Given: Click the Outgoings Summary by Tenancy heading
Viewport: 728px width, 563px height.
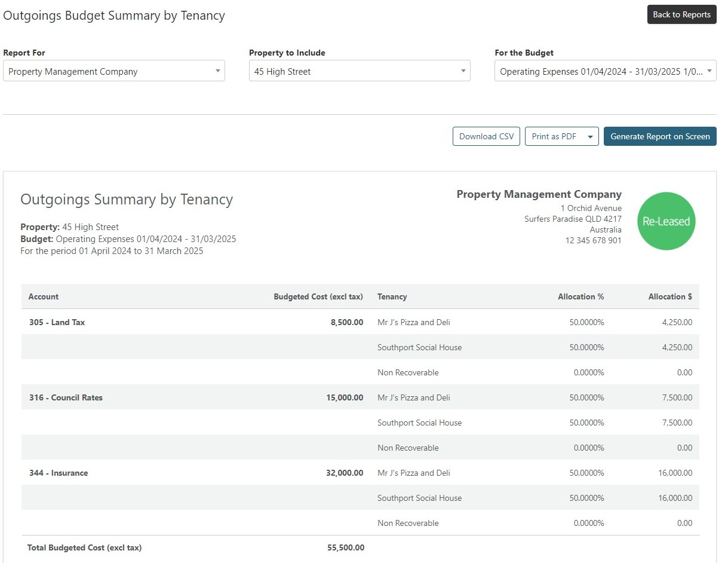Looking at the screenshot, I should point(127,200).
